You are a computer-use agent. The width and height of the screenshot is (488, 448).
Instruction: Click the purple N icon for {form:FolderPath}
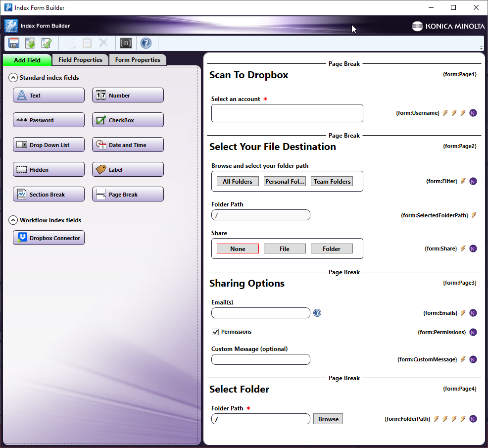point(473,419)
